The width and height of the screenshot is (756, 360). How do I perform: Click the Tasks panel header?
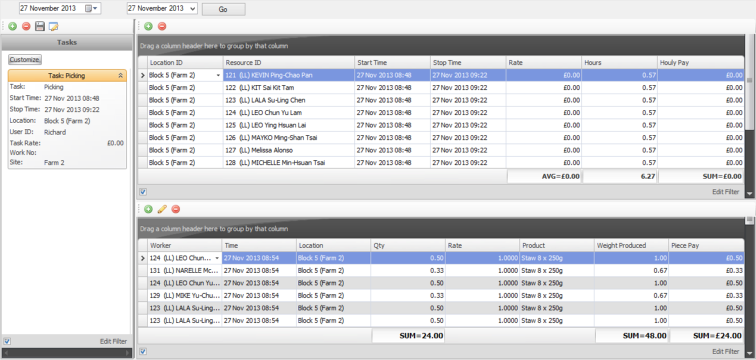point(67,42)
